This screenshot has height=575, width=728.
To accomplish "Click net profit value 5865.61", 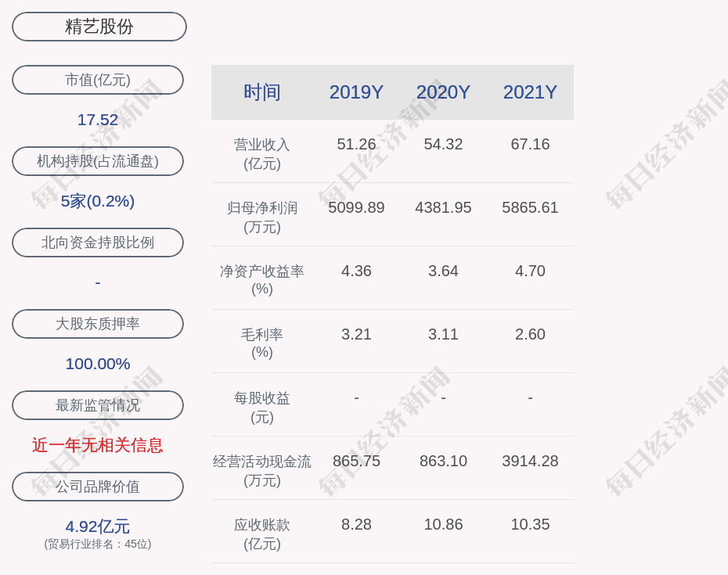I will [530, 207].
